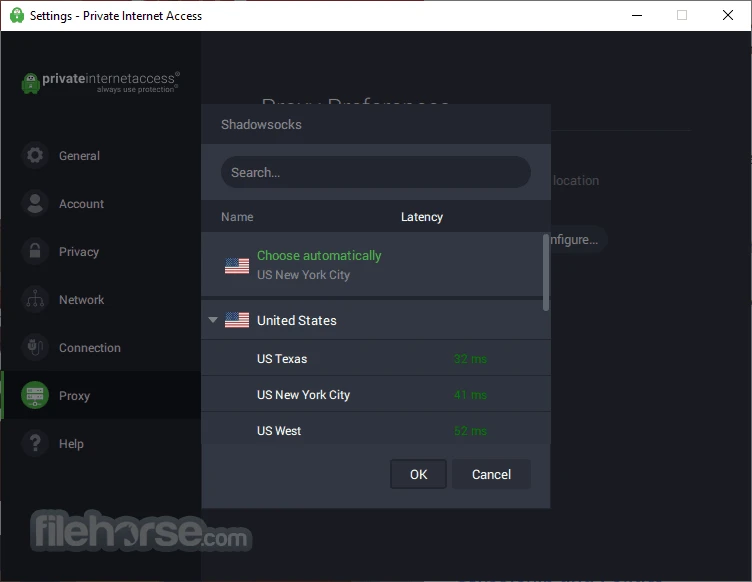Click the 52 ms latency value

470,431
